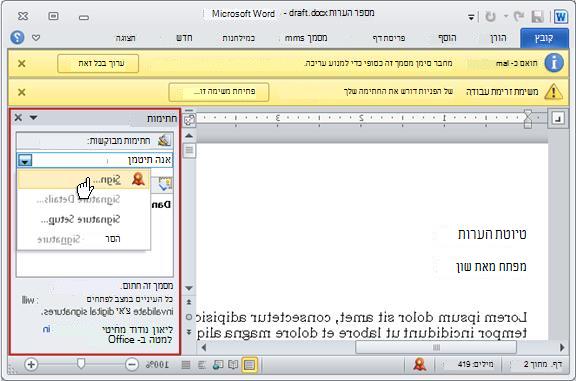The width and height of the screenshot is (576, 381).
Task: Switch to the הצוגה ribbon tab
Action: (x=126, y=38)
